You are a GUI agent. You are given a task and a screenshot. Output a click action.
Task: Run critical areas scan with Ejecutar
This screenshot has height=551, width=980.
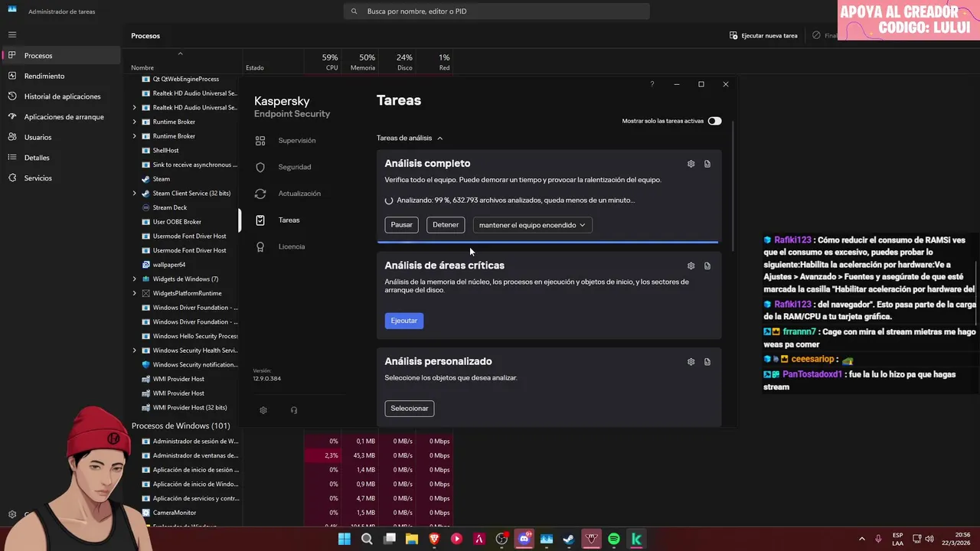tap(404, 321)
